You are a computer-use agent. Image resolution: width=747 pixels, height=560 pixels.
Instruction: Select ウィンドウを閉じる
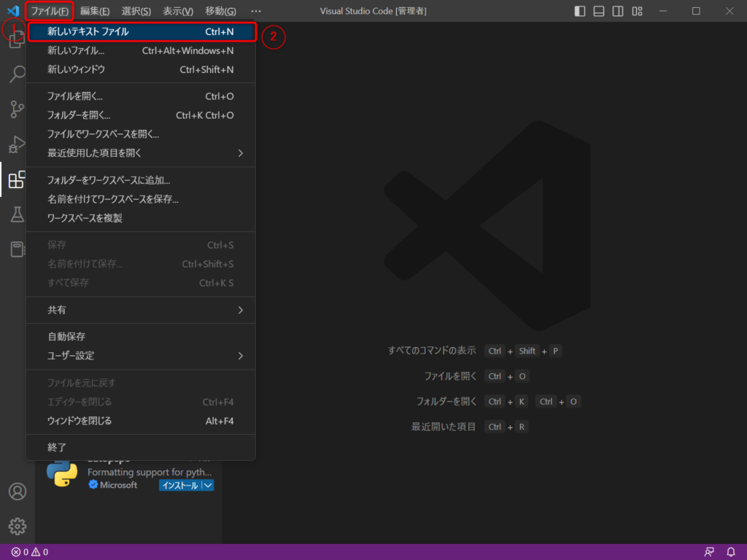pos(141,421)
